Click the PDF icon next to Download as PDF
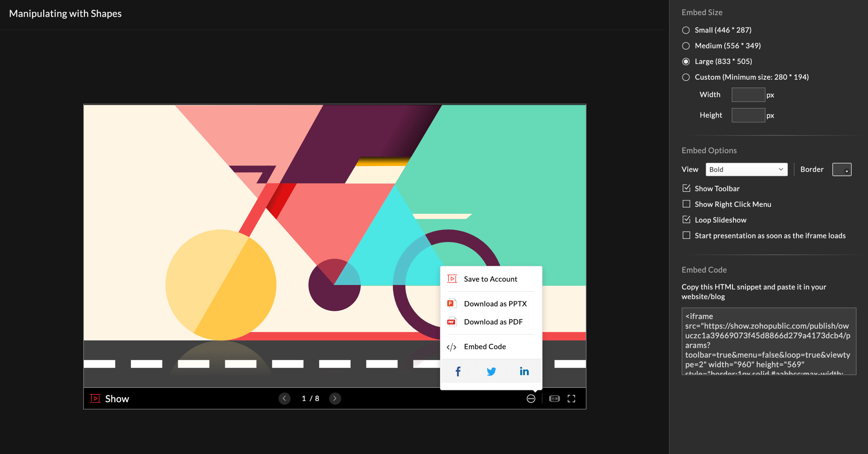This screenshot has width=868, height=454. tap(451, 322)
